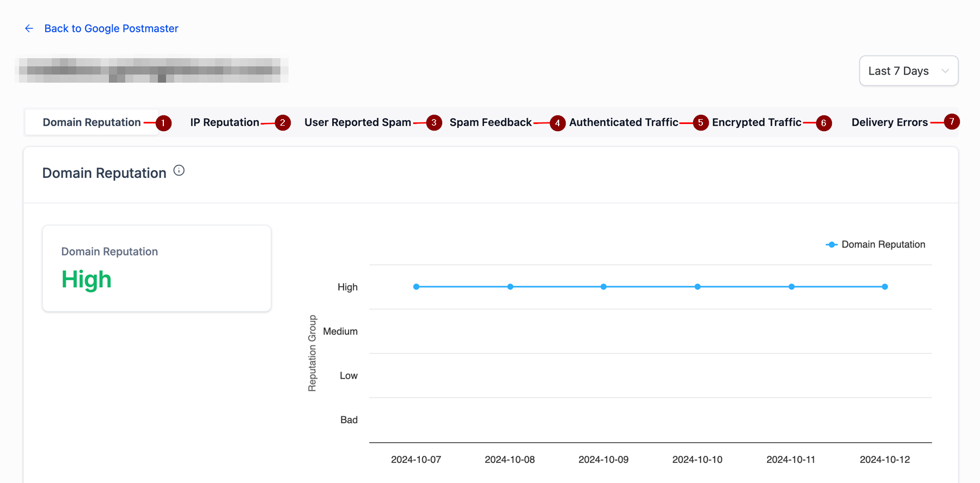The height and width of the screenshot is (483, 980).
Task: Click the Back to Google Postmaster link
Action: [111, 28]
